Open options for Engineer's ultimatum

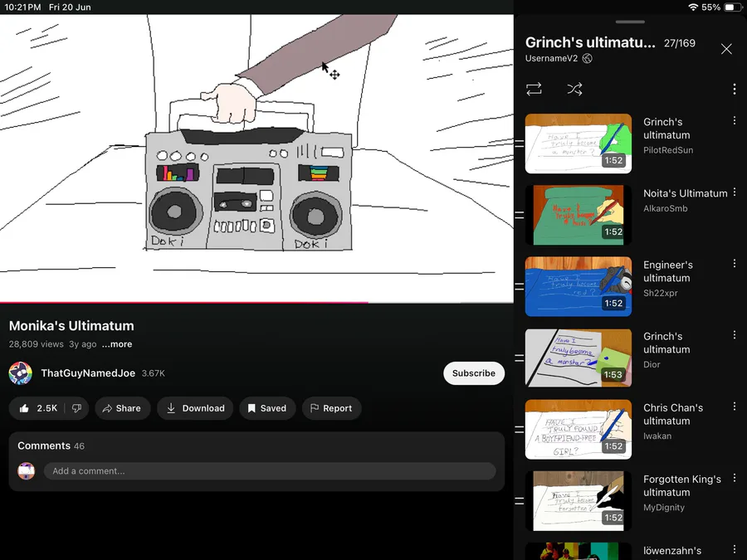pyautogui.click(x=735, y=263)
